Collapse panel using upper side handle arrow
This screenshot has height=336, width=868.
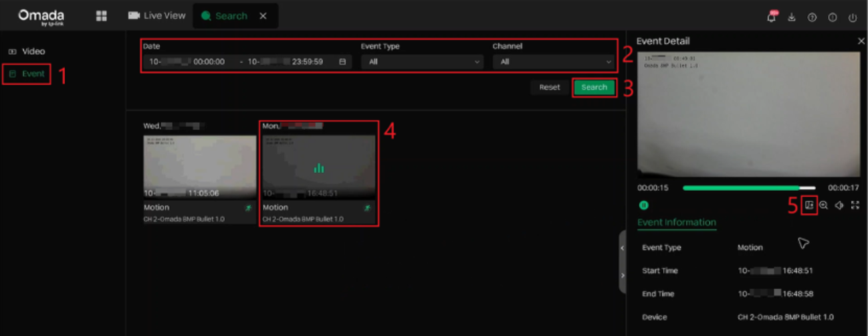pyautogui.click(x=622, y=248)
